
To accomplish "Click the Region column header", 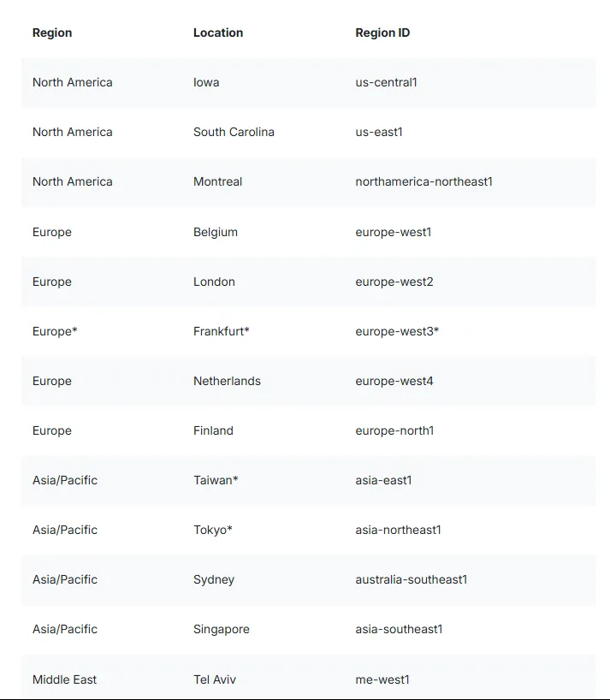I will click(x=52, y=33).
